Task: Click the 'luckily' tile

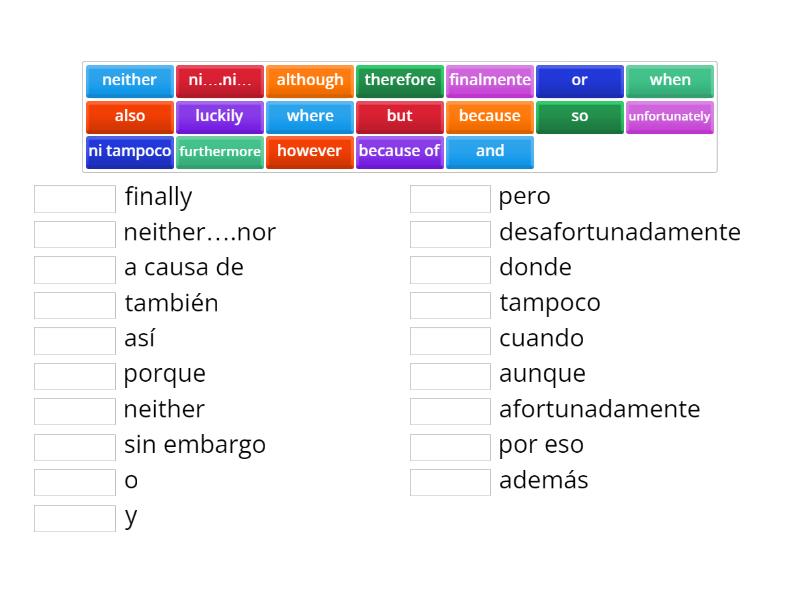Action: point(219,116)
